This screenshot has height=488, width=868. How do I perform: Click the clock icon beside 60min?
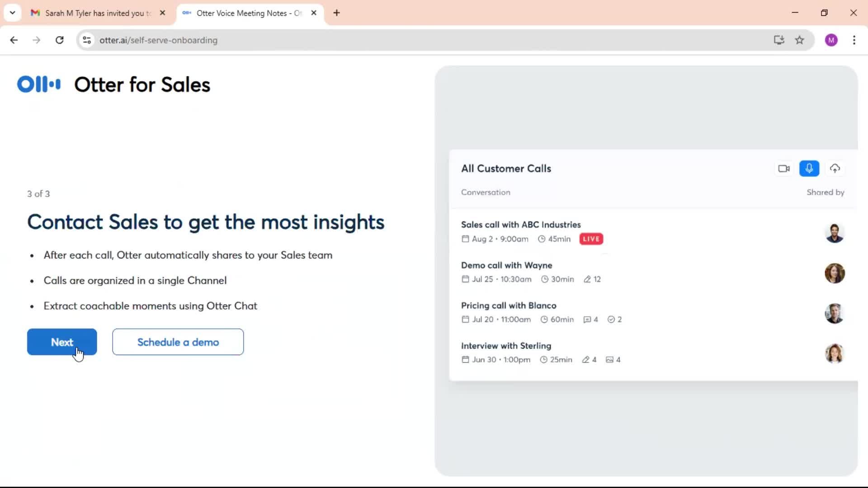(x=544, y=319)
